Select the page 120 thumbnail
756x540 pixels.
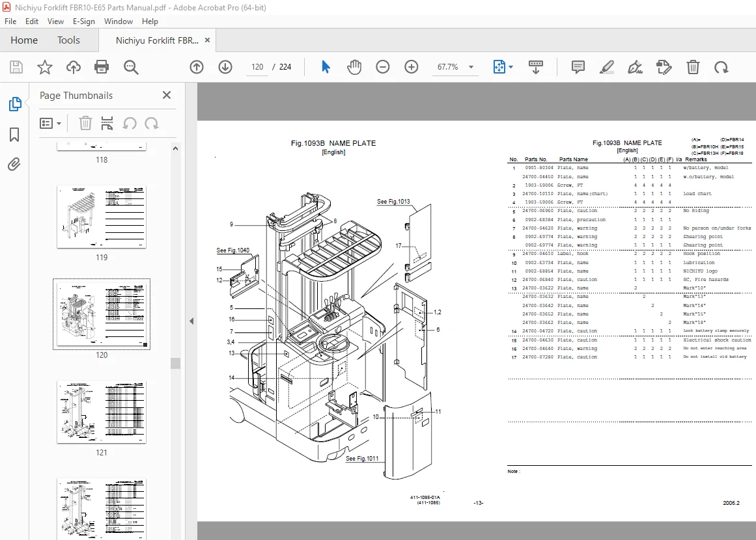click(x=101, y=314)
